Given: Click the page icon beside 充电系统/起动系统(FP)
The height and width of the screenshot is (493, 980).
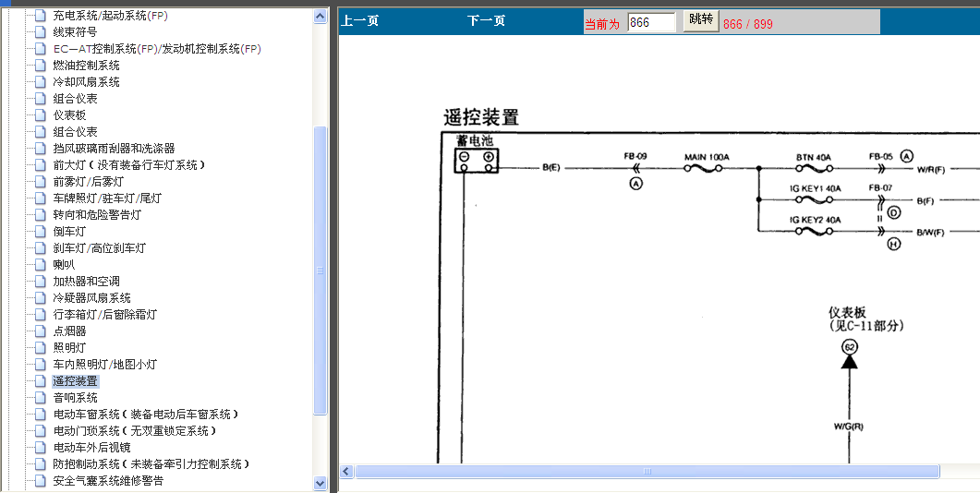Looking at the screenshot, I should pyautogui.click(x=40, y=16).
